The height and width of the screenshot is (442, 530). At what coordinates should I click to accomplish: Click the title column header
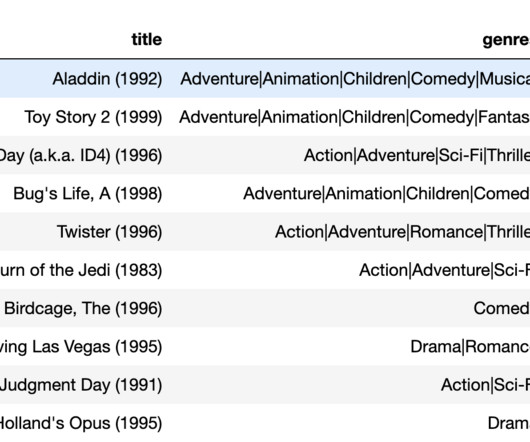point(147,40)
